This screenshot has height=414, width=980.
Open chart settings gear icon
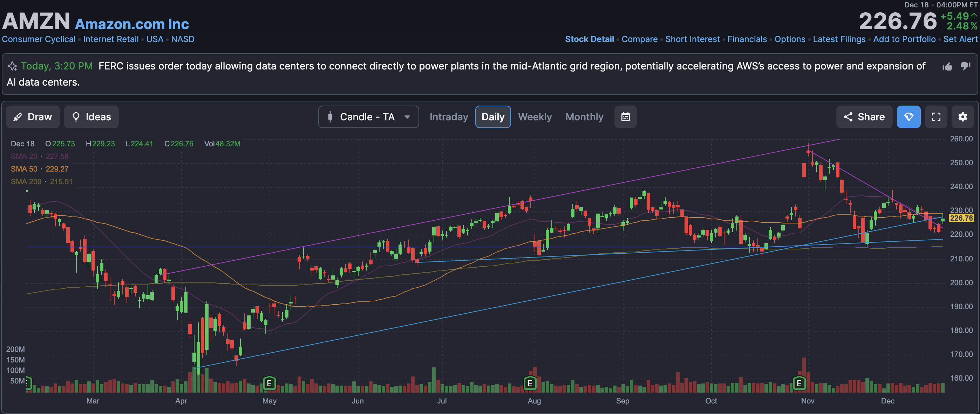click(962, 117)
